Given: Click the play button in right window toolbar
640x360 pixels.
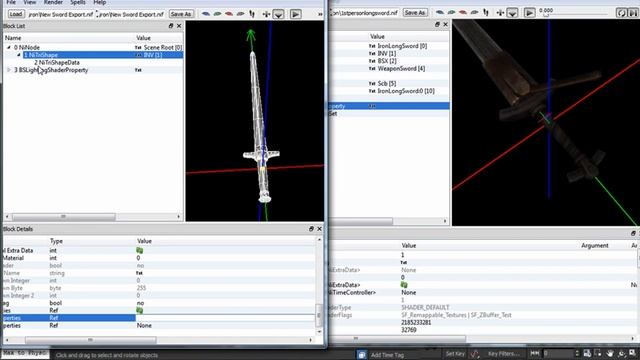Looking at the screenshot, I should pos(530,13).
